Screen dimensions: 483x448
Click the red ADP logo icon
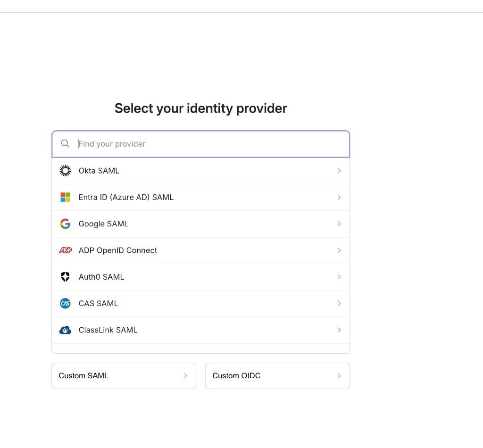point(65,250)
